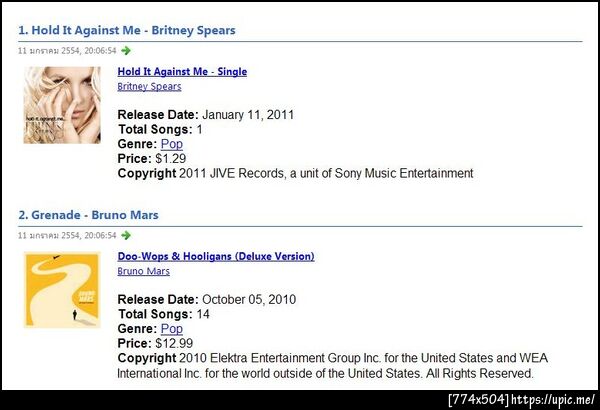Click the upic.me watermark URL
The height and width of the screenshot is (410, 600).
553,400
